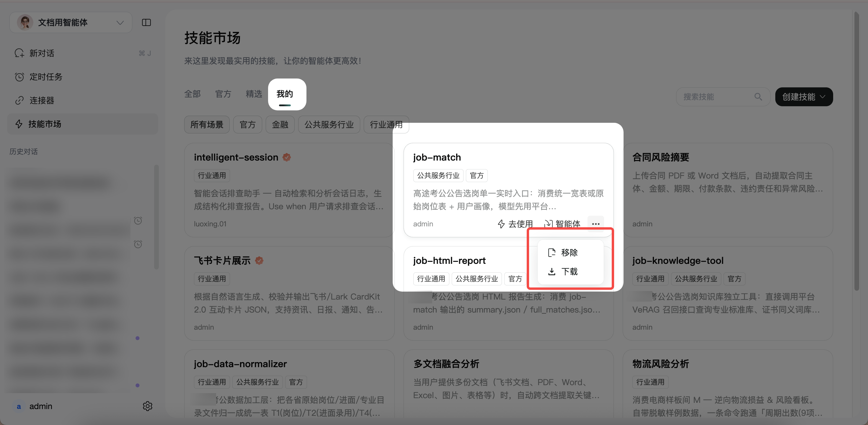
Task: Open the 物流风险分析 skill card
Action: [x=728, y=384]
